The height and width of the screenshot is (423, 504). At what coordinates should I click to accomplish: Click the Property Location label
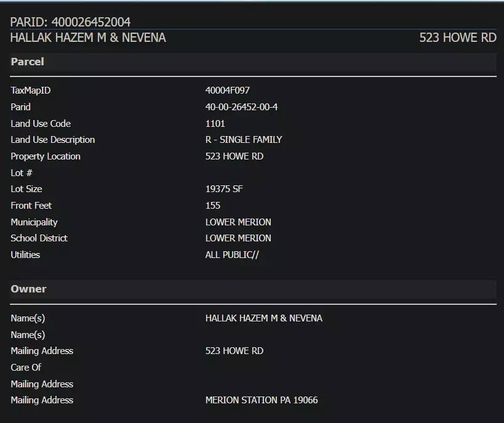click(x=46, y=156)
